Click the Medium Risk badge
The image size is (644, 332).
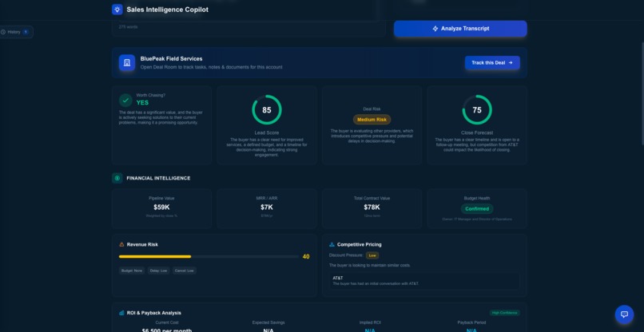pyautogui.click(x=372, y=120)
